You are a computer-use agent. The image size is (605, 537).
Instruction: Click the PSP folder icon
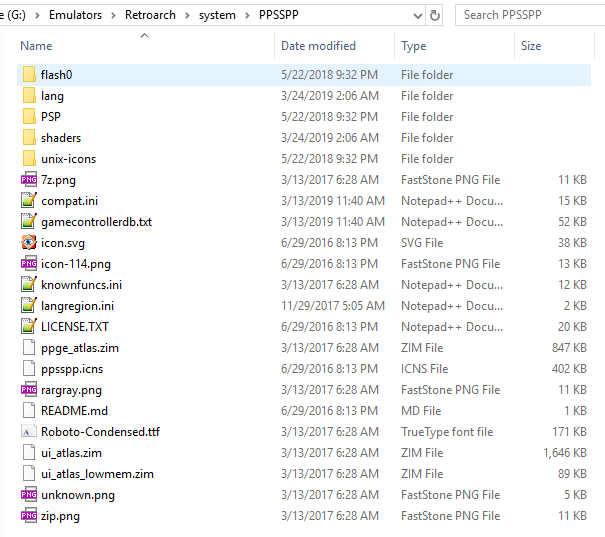coord(29,117)
